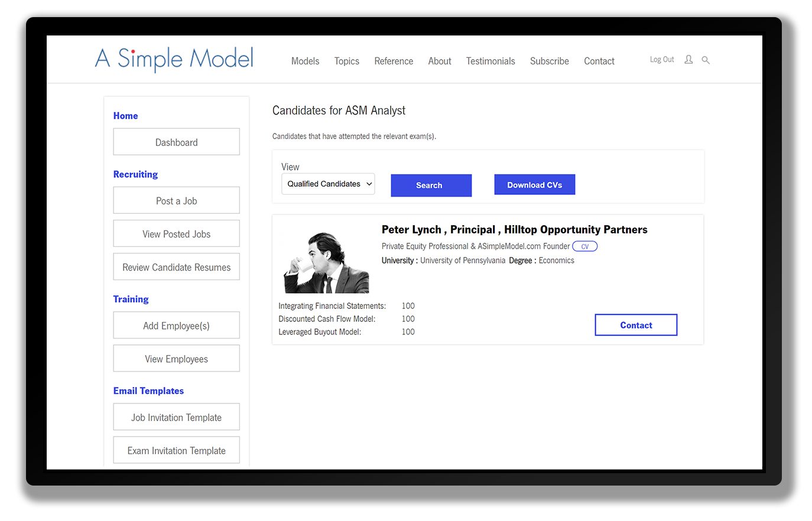The height and width of the screenshot is (521, 812).
Task: Click the Download CVs button
Action: (x=534, y=185)
